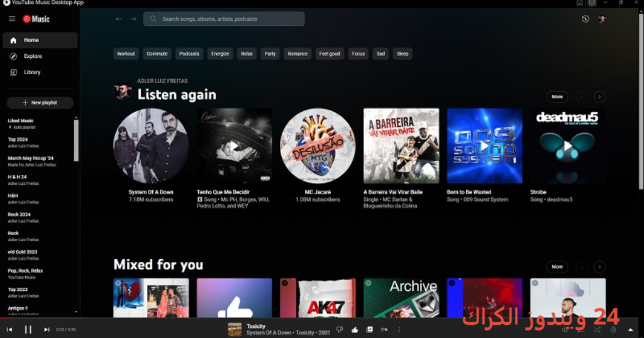Show previous items in Listen again carousel
Screen dimensions: 644x338
pos(582,97)
